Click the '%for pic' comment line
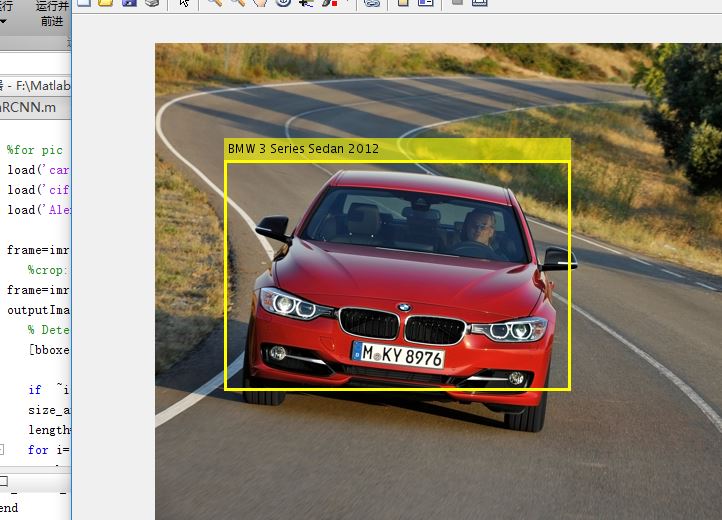Viewport: 722px width, 520px height. pyautogui.click(x=35, y=150)
